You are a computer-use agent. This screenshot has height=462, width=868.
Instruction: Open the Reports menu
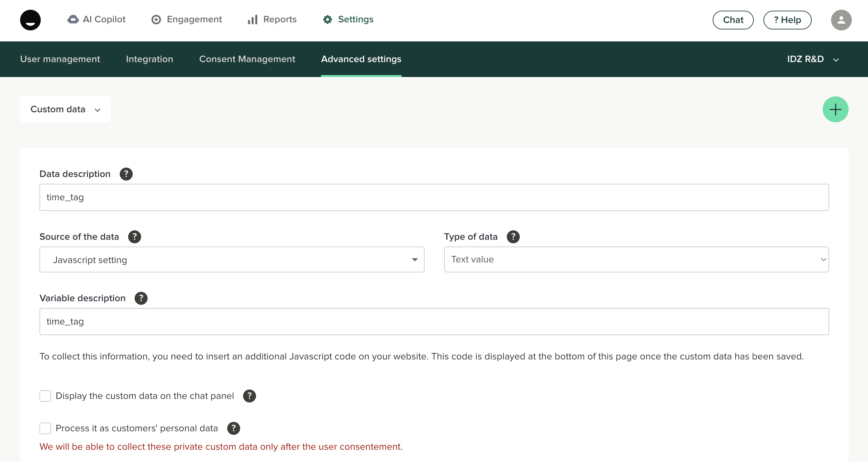click(x=272, y=19)
